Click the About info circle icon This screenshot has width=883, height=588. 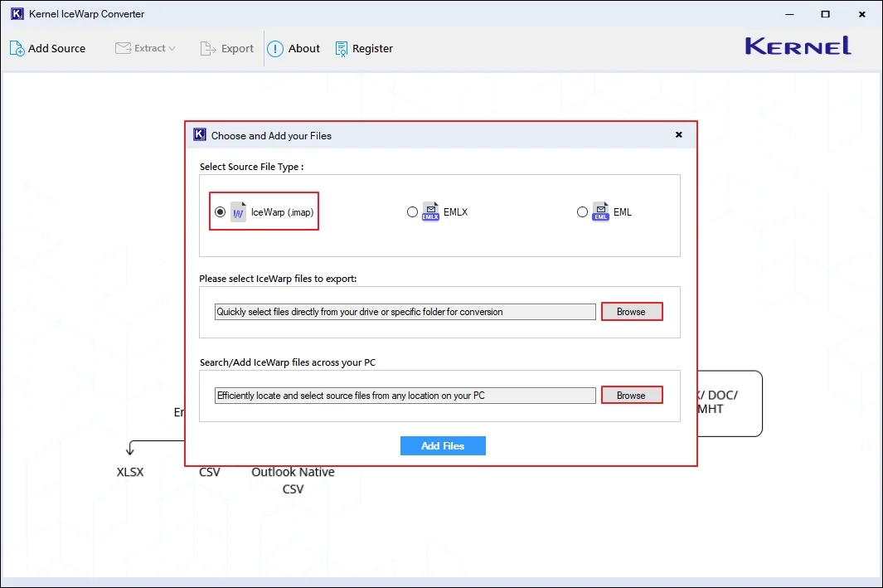click(275, 49)
